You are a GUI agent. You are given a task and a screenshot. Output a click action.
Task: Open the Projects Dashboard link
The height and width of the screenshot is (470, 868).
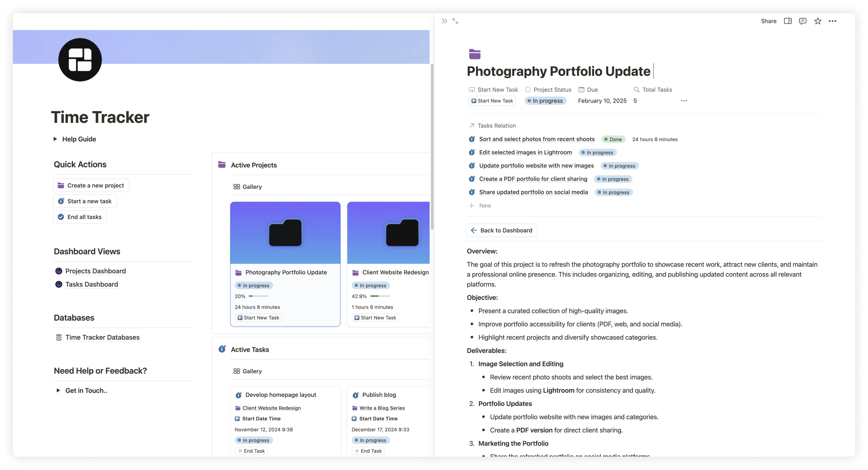(x=95, y=271)
